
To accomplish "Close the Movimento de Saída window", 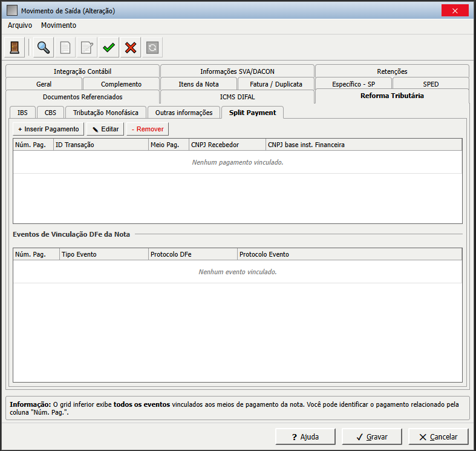I will [455, 11].
